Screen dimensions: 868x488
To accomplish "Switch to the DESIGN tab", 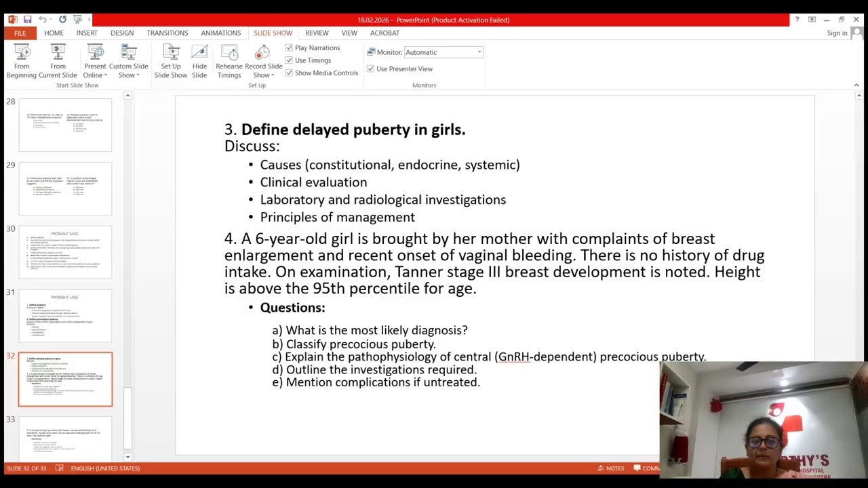I will (122, 33).
